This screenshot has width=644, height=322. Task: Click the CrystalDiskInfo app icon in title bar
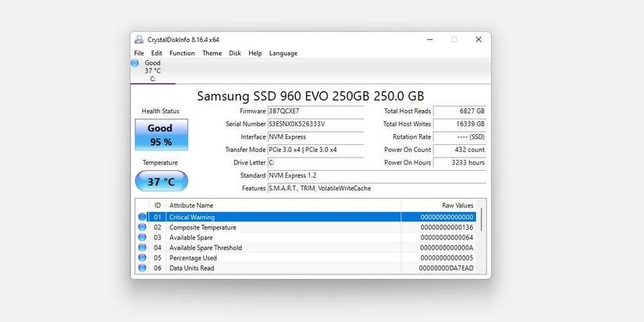(139, 40)
